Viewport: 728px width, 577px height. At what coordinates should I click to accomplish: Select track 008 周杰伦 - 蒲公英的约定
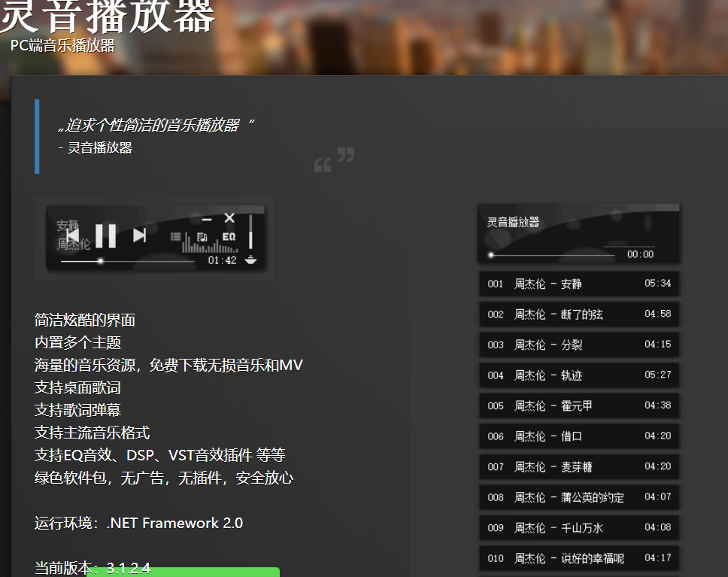point(579,497)
